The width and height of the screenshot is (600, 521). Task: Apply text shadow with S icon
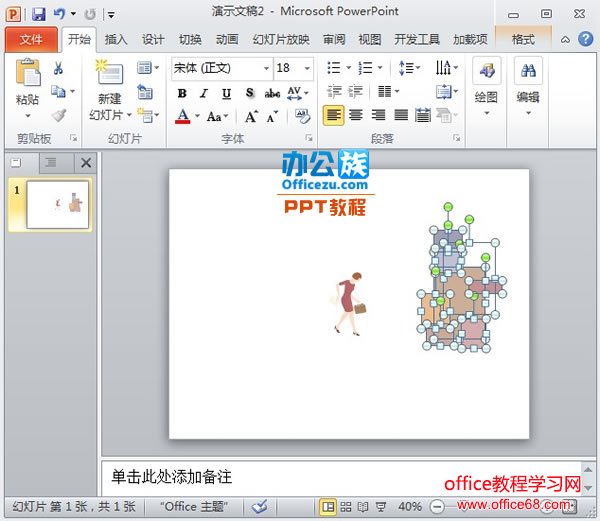(249, 93)
